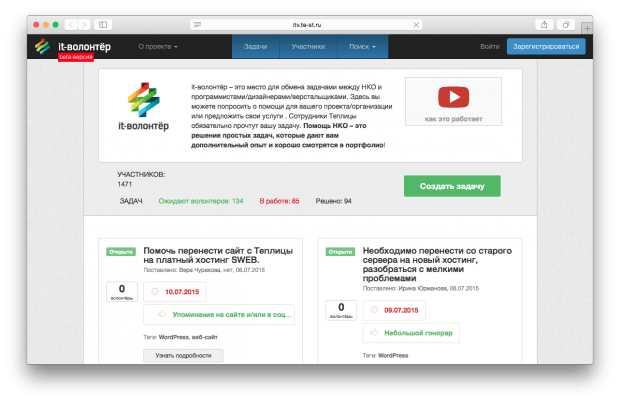Click Safari's back arrow button
The width and height of the screenshot is (620, 403).
click(x=80, y=24)
